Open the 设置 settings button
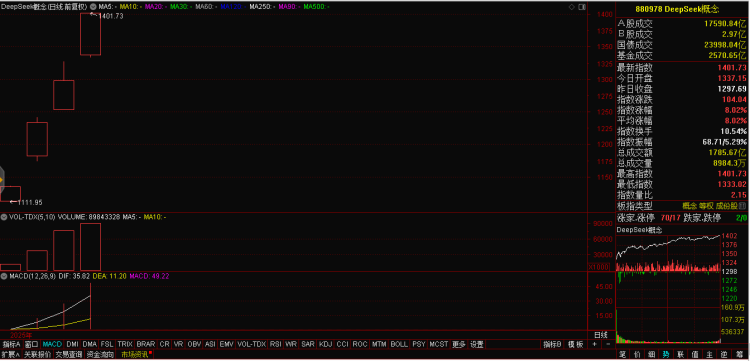The height and width of the screenshot is (361, 750). pyautogui.click(x=476, y=344)
